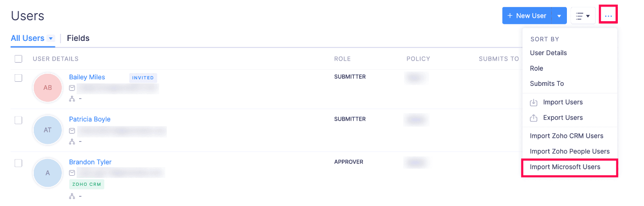Screen dimensions: 644x206
Task: Click Bailey Miles' AB avatar
Action: pyautogui.click(x=47, y=88)
